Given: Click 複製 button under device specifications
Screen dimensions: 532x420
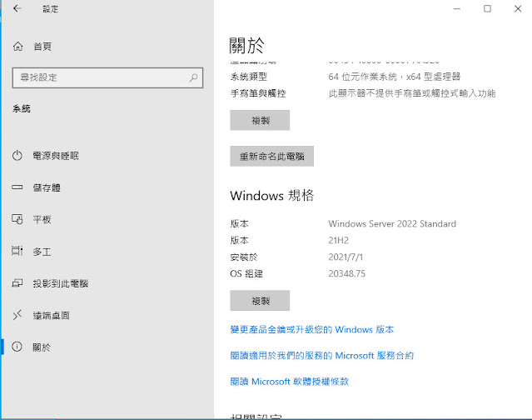Looking at the screenshot, I should pos(260,120).
